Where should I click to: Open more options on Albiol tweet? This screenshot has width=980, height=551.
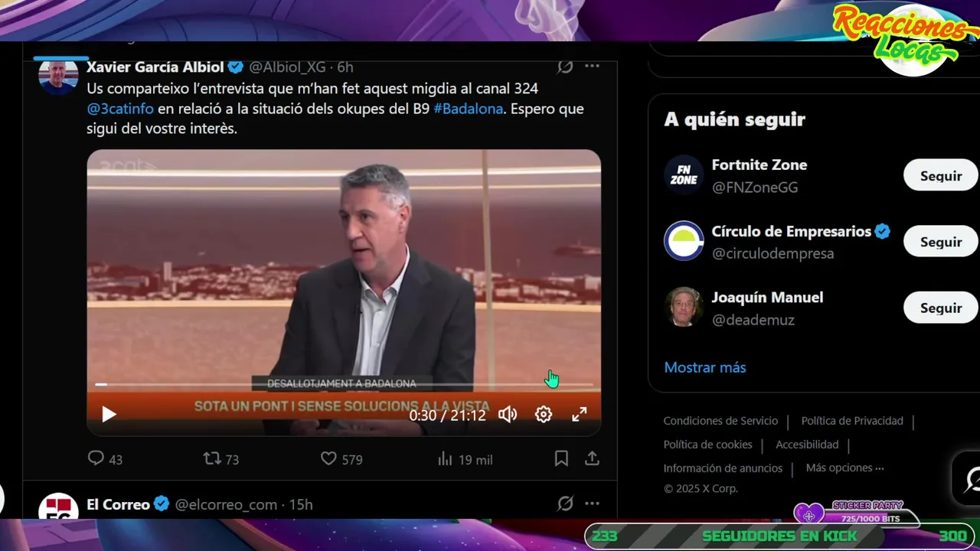(592, 67)
